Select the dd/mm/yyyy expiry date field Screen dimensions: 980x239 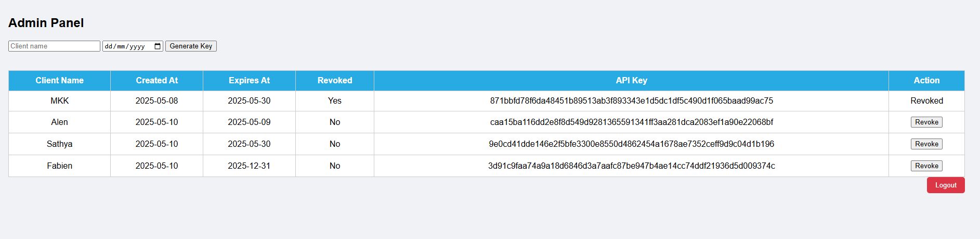point(133,46)
